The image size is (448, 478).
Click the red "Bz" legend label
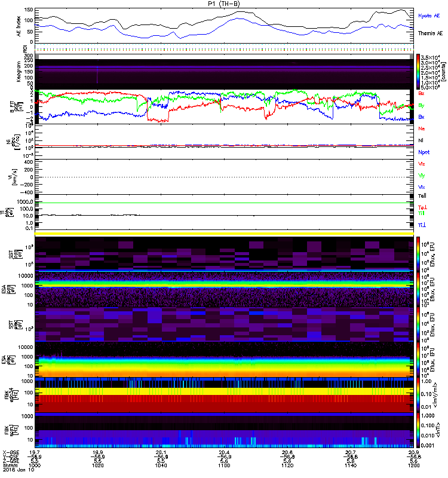click(x=421, y=93)
